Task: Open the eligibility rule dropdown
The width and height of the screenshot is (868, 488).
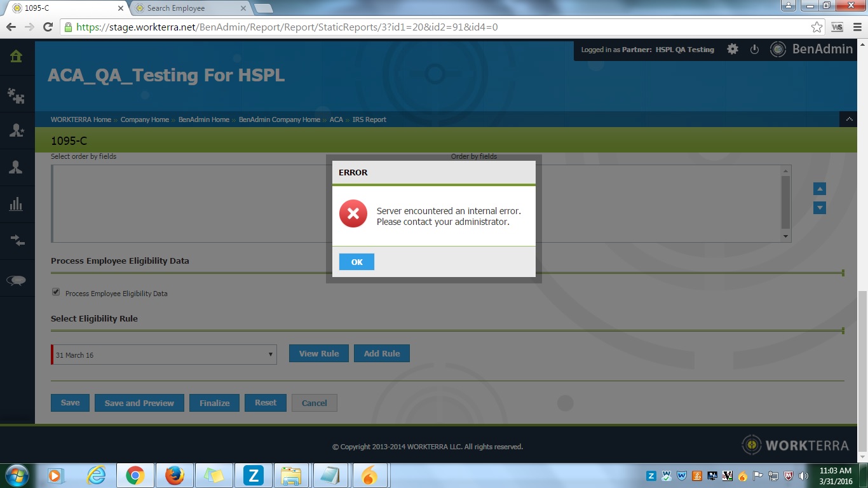Action: [164, 355]
